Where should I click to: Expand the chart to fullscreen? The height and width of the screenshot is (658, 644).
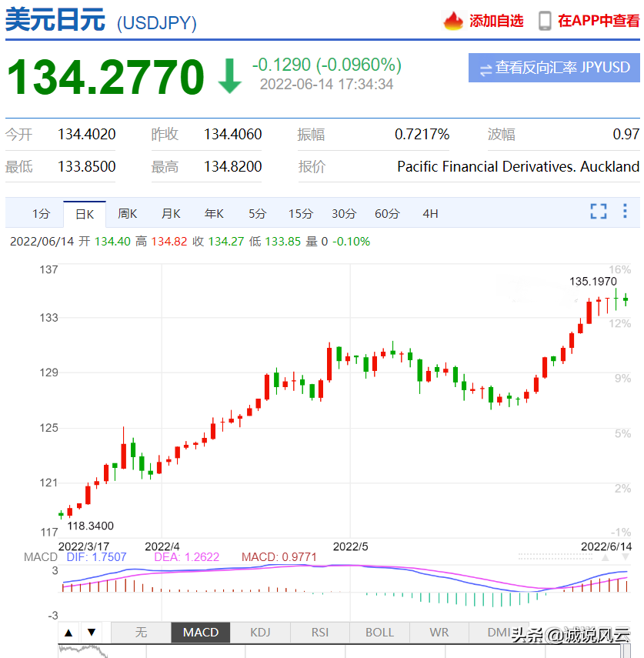[599, 212]
